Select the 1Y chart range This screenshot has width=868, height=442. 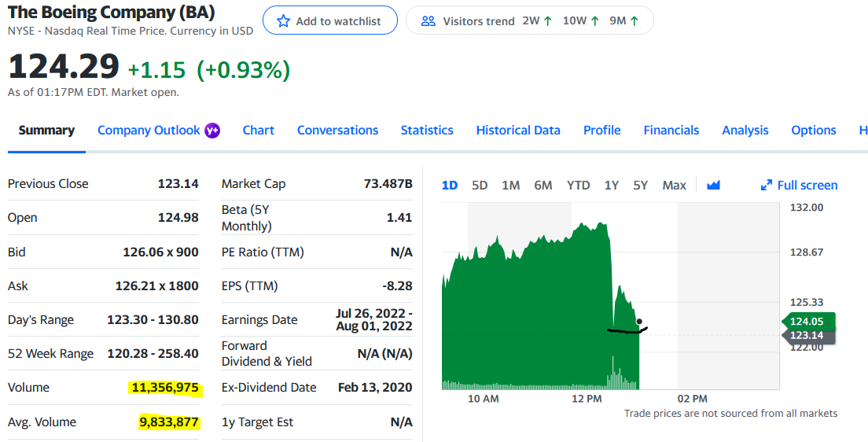[x=611, y=185]
